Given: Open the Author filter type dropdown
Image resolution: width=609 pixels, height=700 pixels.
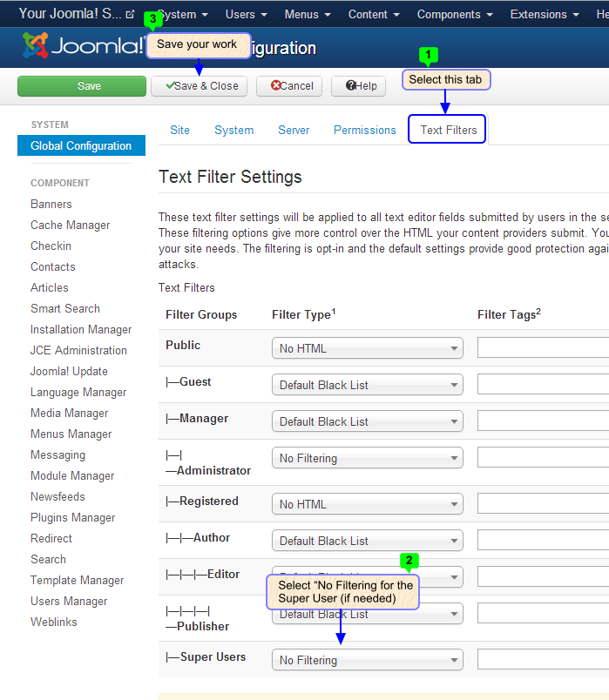Looking at the screenshot, I should [368, 541].
